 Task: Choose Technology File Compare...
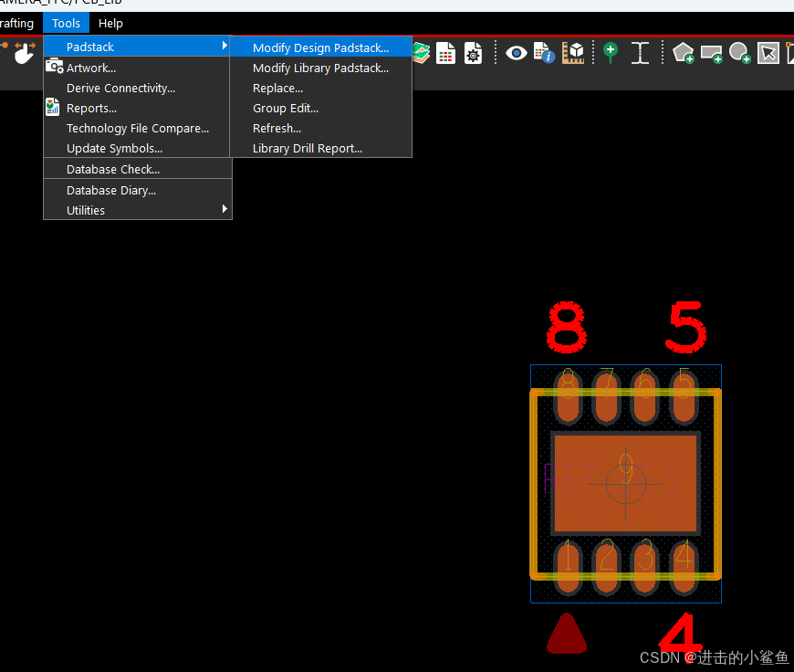137,128
